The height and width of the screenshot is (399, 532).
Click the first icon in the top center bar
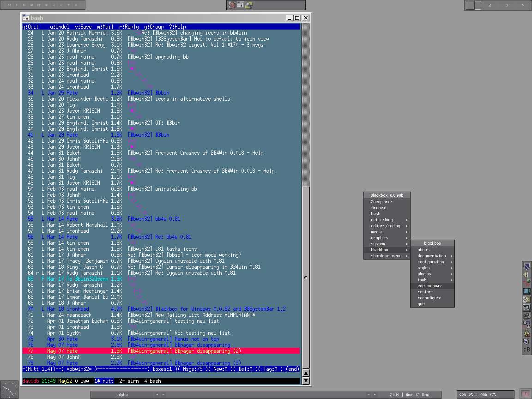(232, 5)
